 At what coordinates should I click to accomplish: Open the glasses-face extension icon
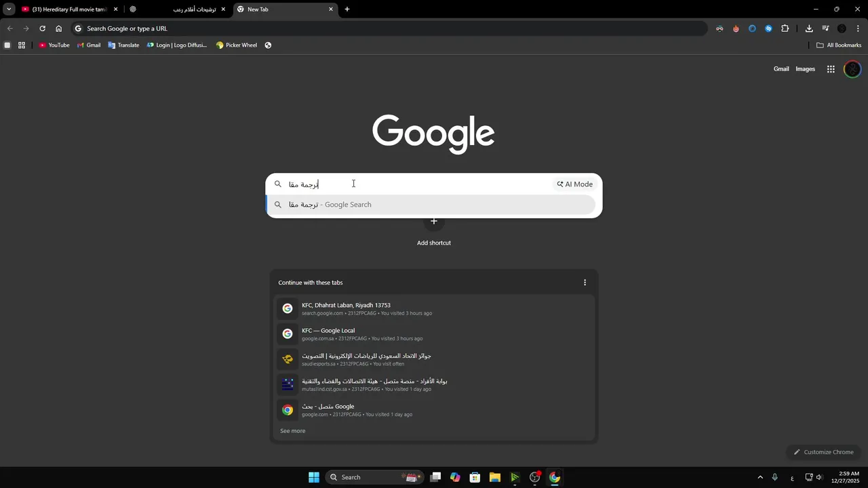coord(719,28)
